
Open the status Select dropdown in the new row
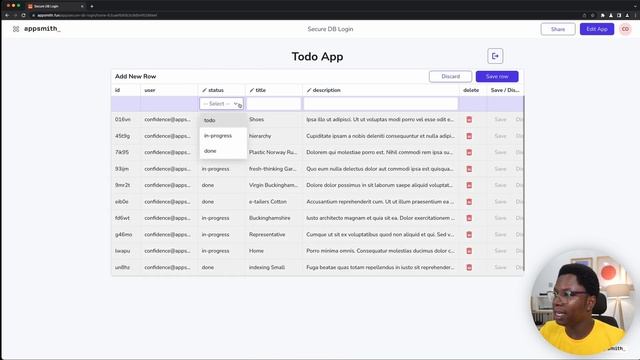pos(221,104)
